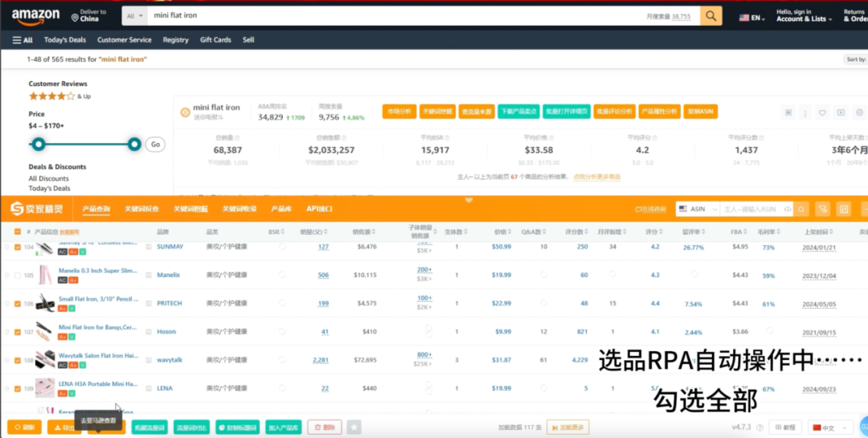Click the video play icon in the panel
The height and width of the screenshot is (438, 868).
click(x=841, y=113)
